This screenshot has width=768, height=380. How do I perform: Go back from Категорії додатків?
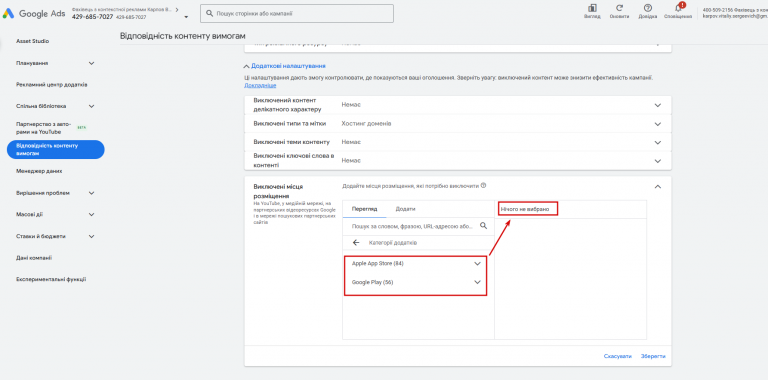[356, 243]
